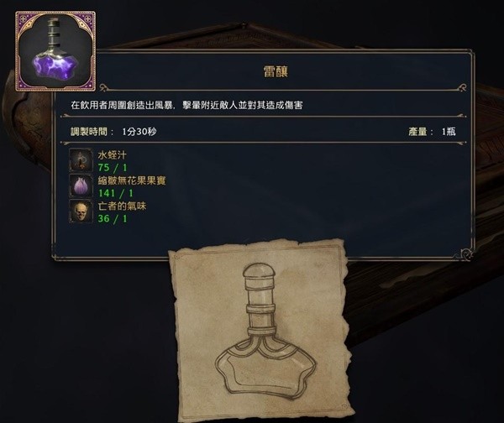Click the ornate corner of the recipe panel

click(465, 253)
